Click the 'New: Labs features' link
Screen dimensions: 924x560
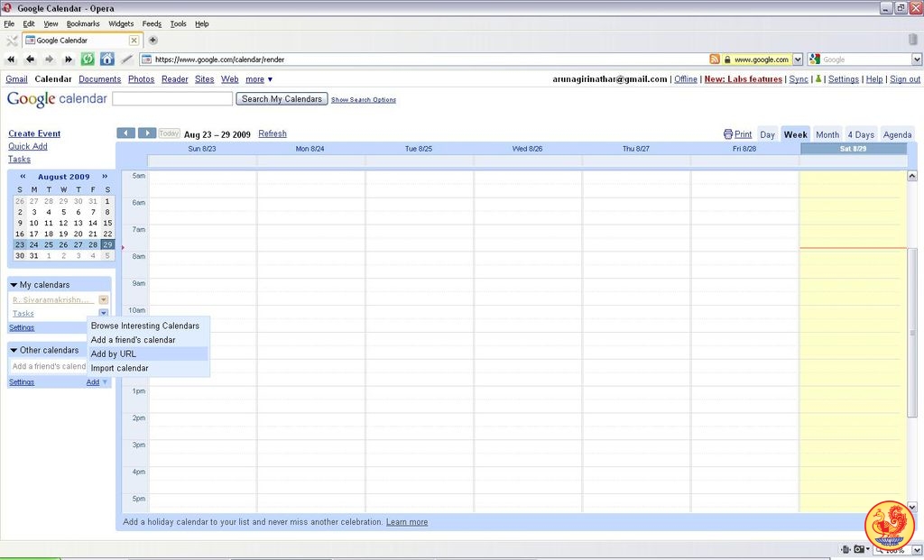(744, 79)
